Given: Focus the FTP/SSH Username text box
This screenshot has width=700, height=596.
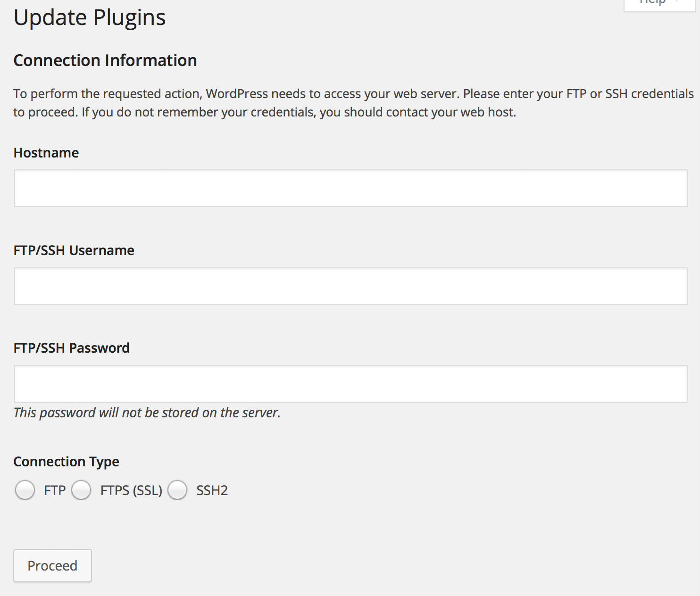Looking at the screenshot, I should pos(350,286).
